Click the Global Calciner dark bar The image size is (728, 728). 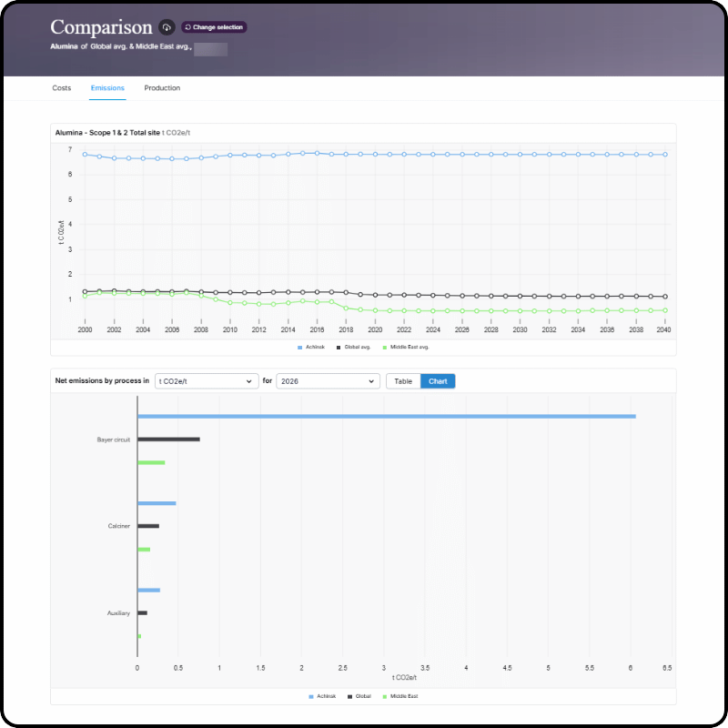point(148,526)
